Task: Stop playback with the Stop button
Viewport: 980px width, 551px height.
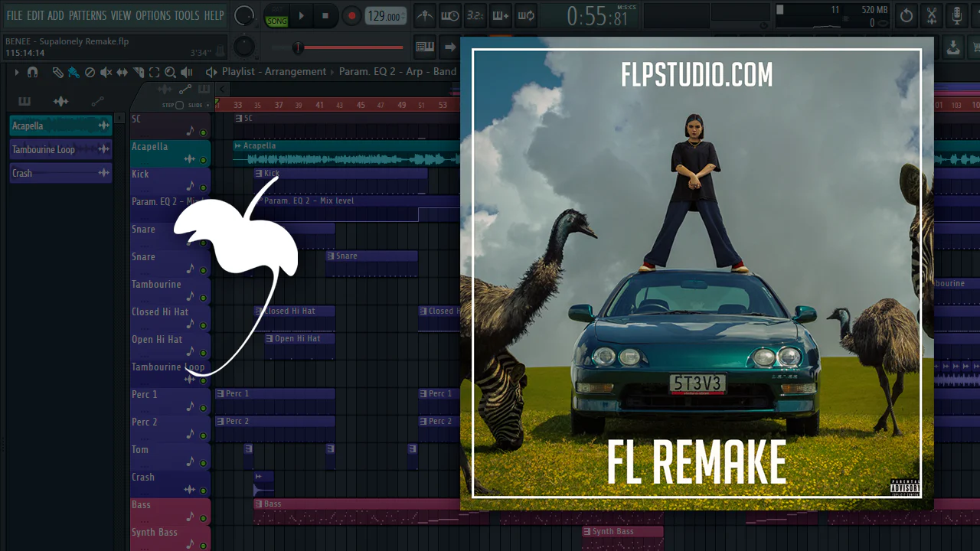Action: (x=325, y=15)
